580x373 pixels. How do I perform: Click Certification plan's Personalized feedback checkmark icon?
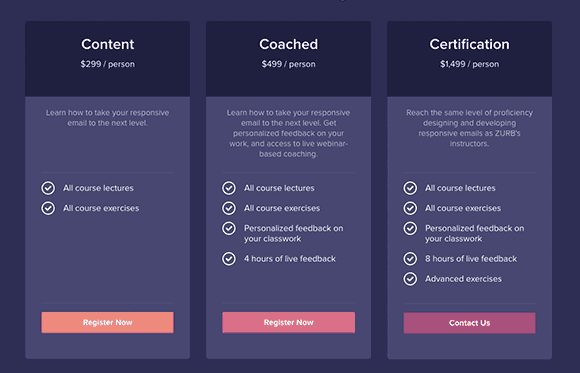click(410, 228)
